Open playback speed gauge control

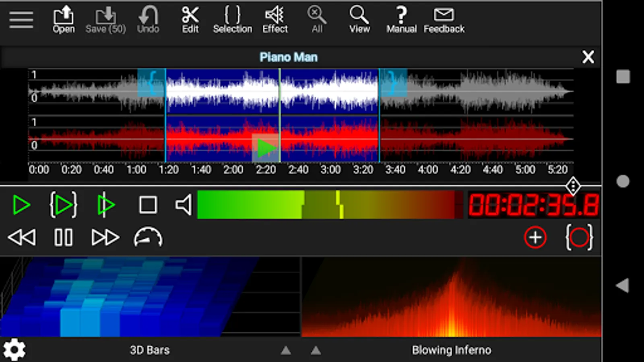[148, 237]
